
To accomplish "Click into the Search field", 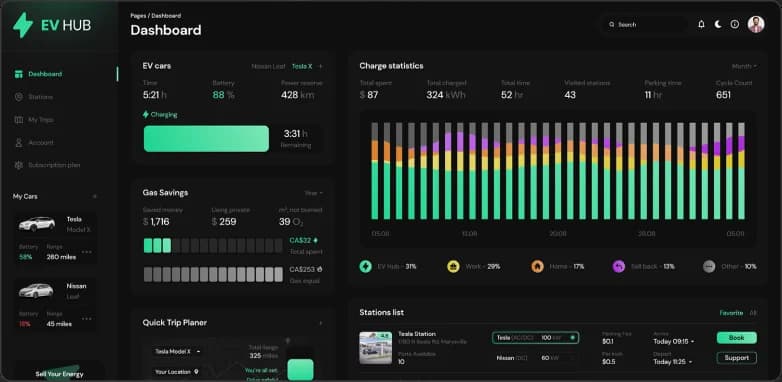I will click(644, 24).
